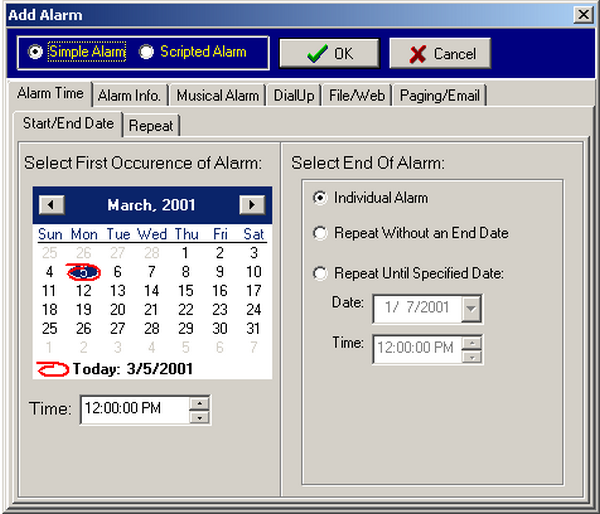Select March 9 in the calendar
The height and width of the screenshot is (514, 600).
220,272
